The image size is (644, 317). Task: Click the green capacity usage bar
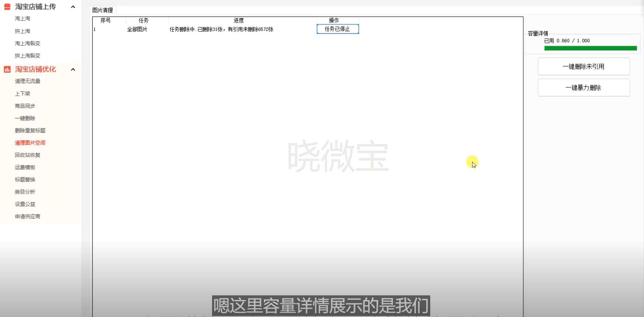pyautogui.click(x=590, y=48)
